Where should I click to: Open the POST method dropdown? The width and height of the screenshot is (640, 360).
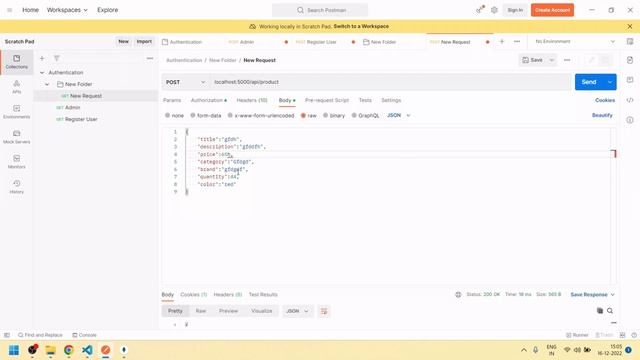186,82
